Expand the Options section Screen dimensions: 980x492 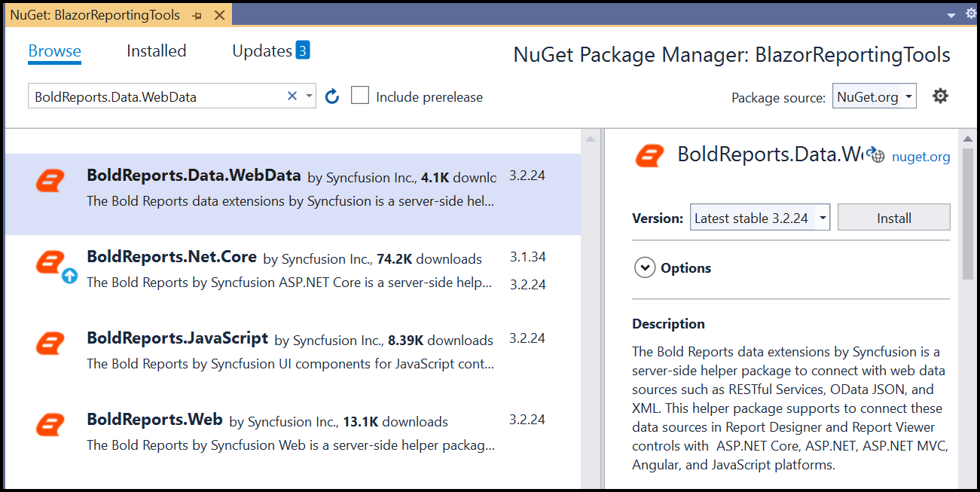point(645,267)
